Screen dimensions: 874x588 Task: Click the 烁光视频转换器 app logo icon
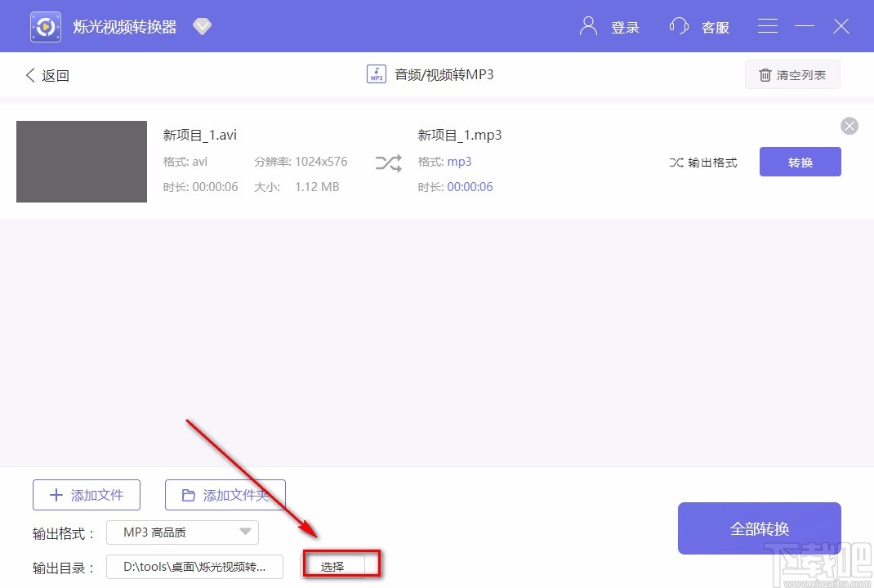tap(45, 25)
